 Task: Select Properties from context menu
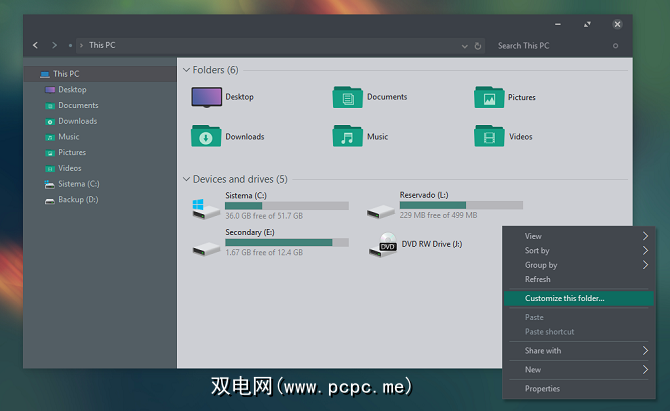pyautogui.click(x=543, y=388)
